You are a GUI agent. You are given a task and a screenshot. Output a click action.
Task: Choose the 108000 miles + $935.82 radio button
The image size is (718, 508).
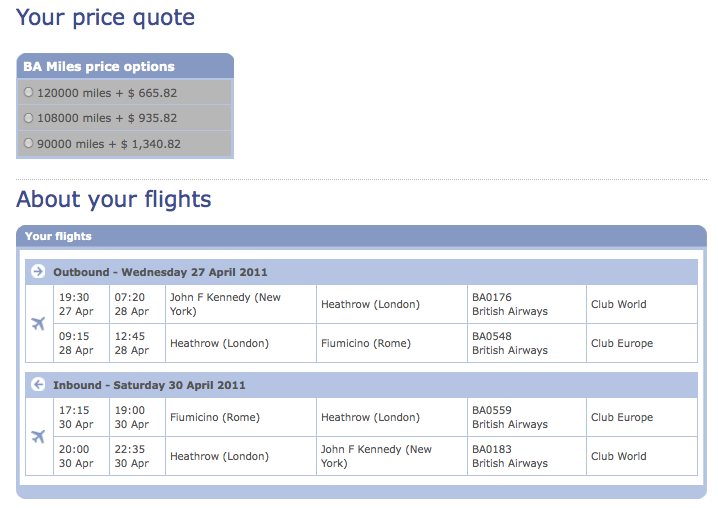28,118
